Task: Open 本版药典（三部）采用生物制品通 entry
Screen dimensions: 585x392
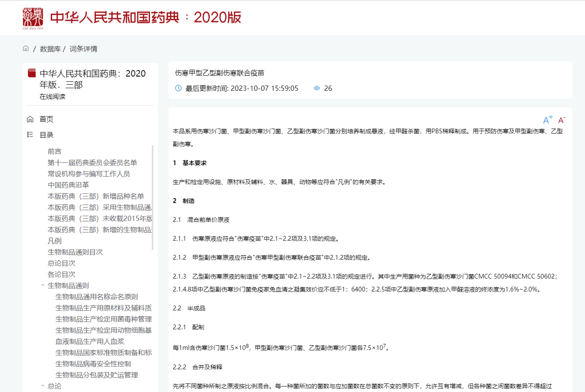Action: coord(100,207)
